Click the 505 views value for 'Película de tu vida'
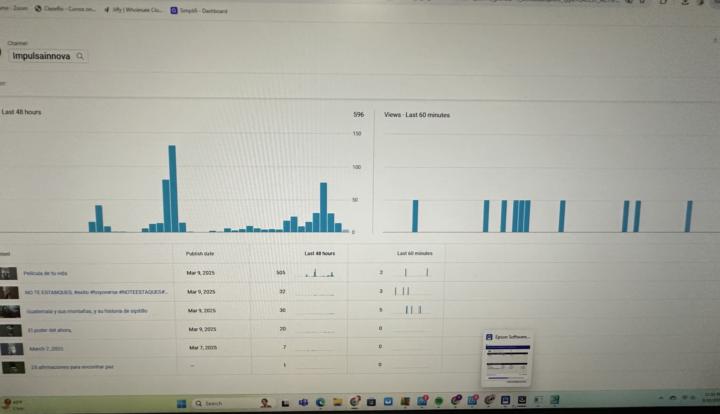720x414 pixels. [281, 273]
